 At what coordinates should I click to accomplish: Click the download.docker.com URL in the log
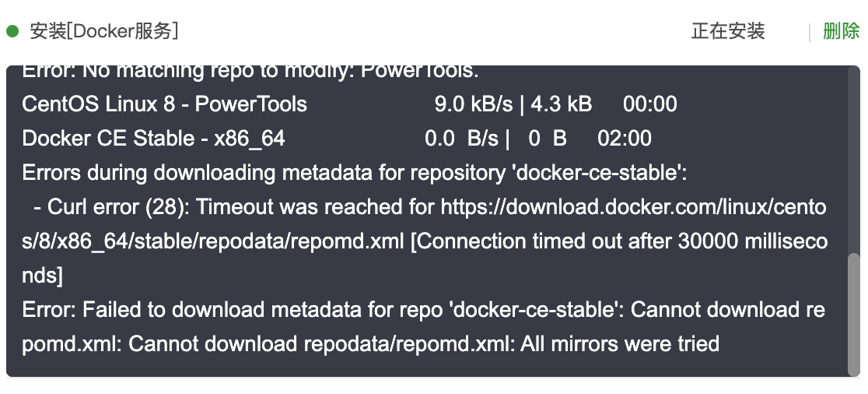[x=634, y=207]
